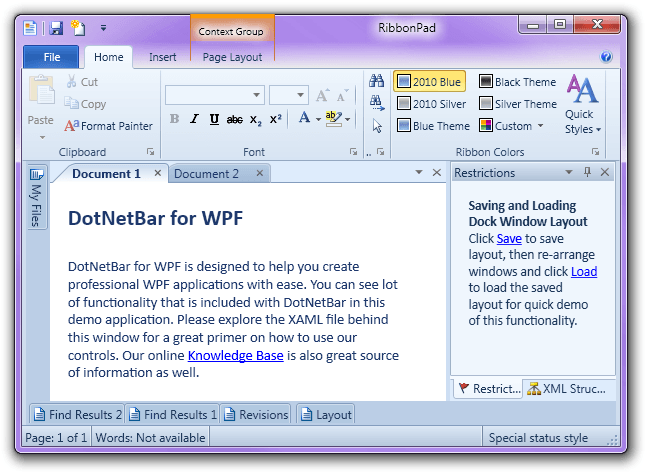Toggle Underline formatting
Viewport: 646px width, 472px height.
point(214,119)
